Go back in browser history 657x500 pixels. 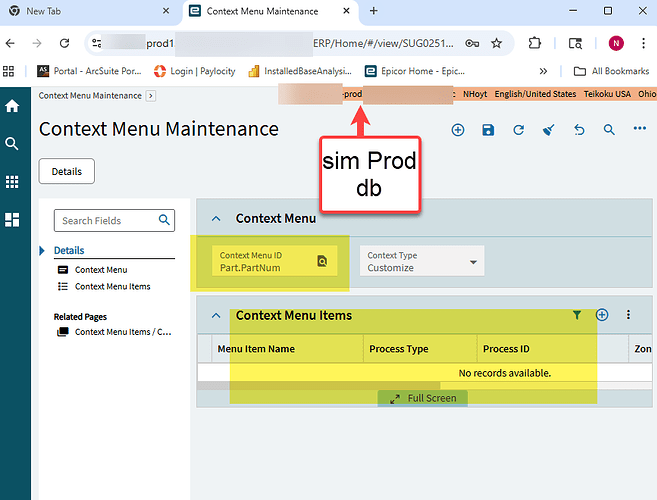(10, 43)
